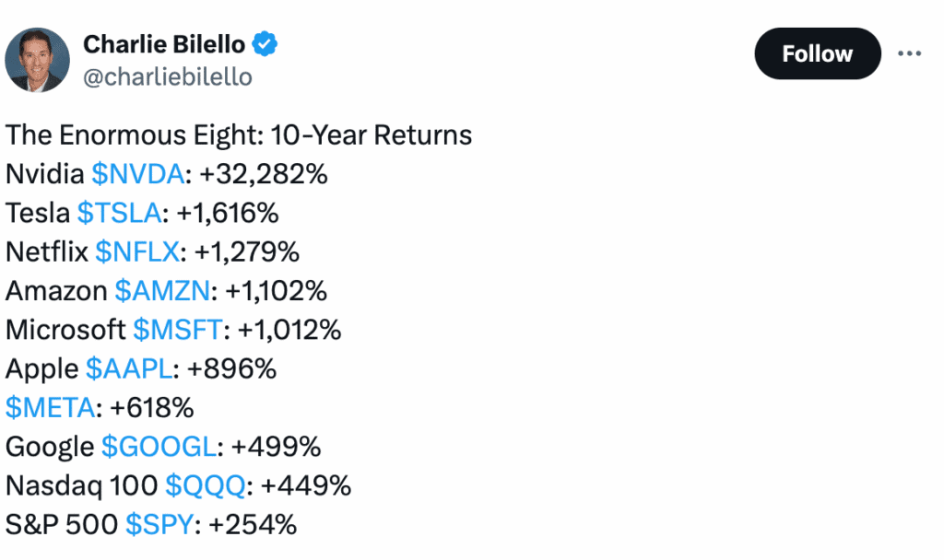944x560 pixels.
Task: Open the $TSLA cashtag
Action: click(119, 213)
